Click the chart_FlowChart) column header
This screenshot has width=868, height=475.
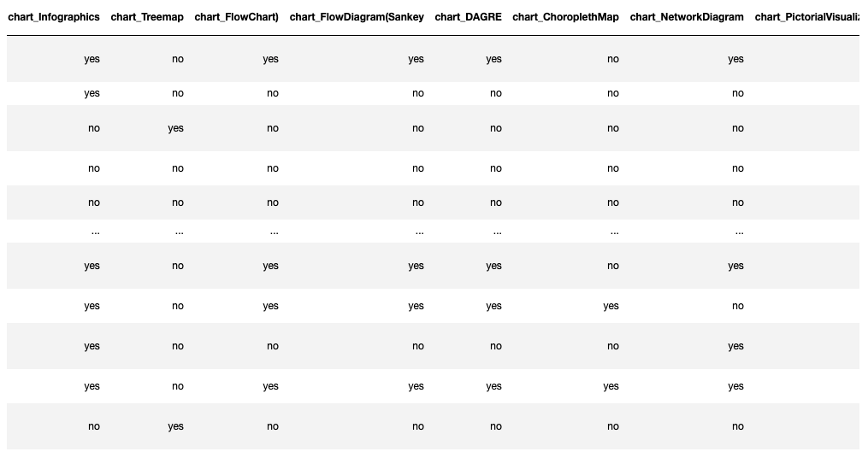(236, 17)
